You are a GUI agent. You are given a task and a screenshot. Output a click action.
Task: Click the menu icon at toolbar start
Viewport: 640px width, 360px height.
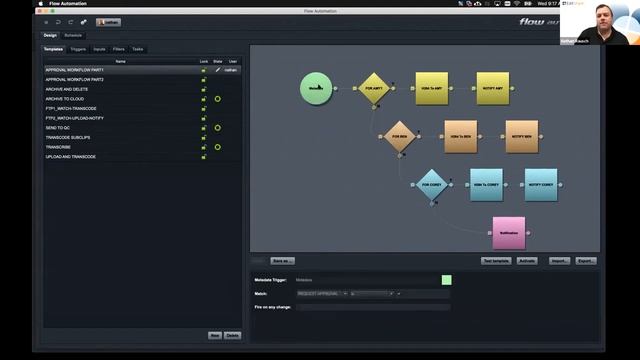(x=46, y=22)
